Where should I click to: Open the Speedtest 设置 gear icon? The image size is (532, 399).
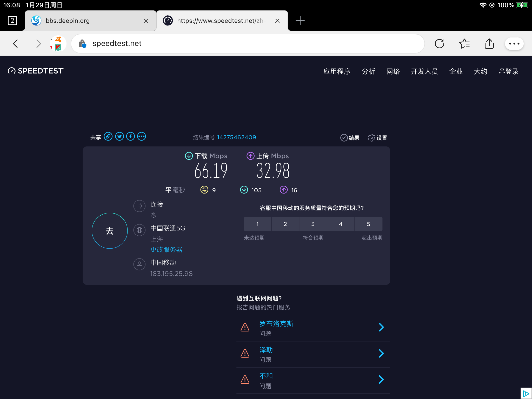coord(372,138)
